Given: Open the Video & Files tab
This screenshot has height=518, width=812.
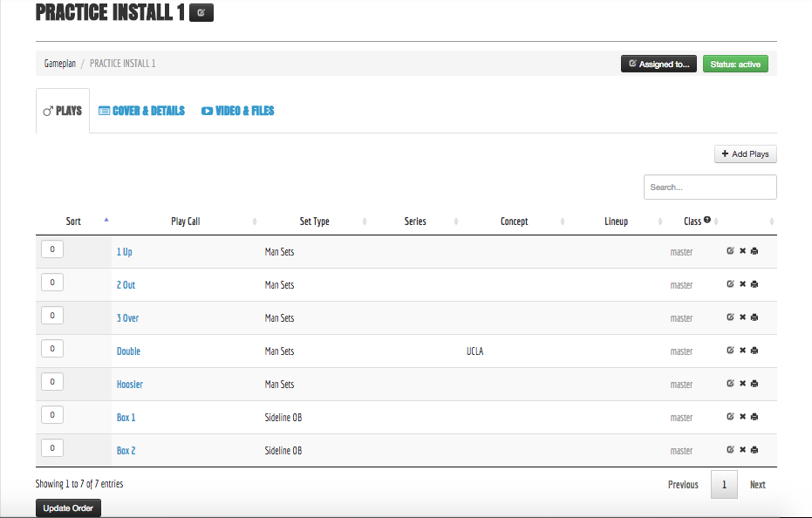Looking at the screenshot, I should tap(237, 111).
